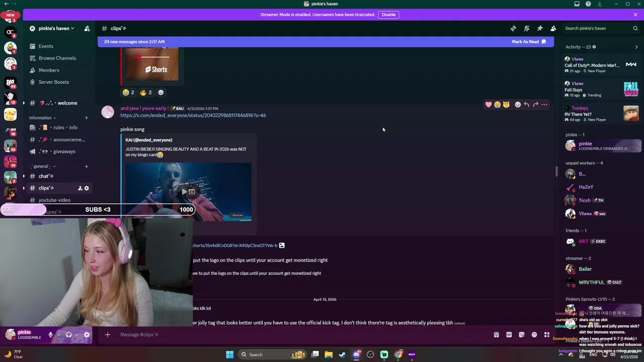This screenshot has width=644, height=362.
Task: Add a reaction with smiley button below Shorts
Action: coord(161,93)
